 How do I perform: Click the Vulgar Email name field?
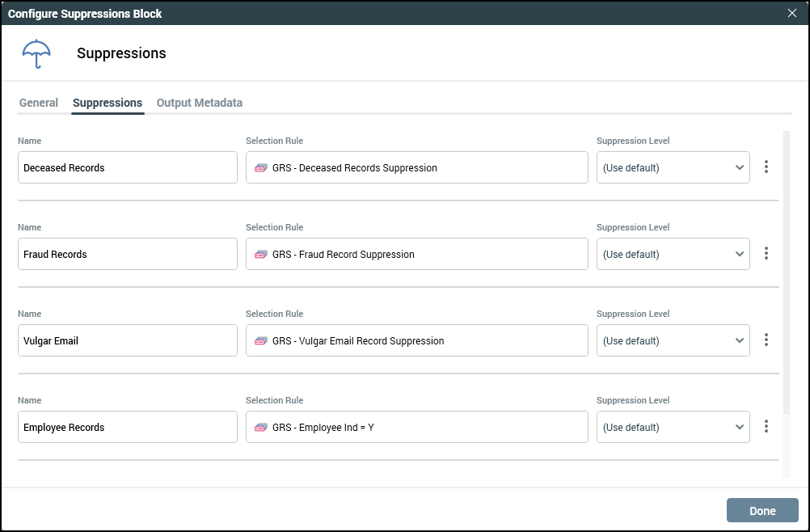coord(127,341)
